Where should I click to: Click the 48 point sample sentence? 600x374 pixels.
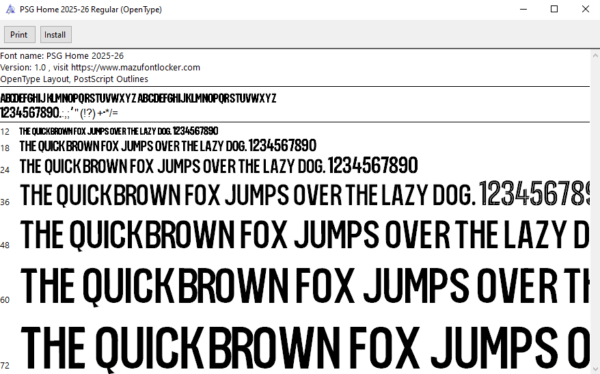pos(304,235)
